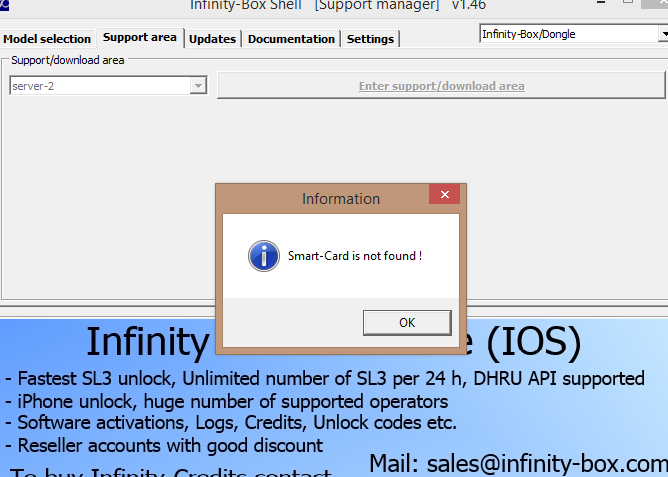668x477 pixels.
Task: Click the 'iPhone unlock' banner line
Action: coord(227,401)
